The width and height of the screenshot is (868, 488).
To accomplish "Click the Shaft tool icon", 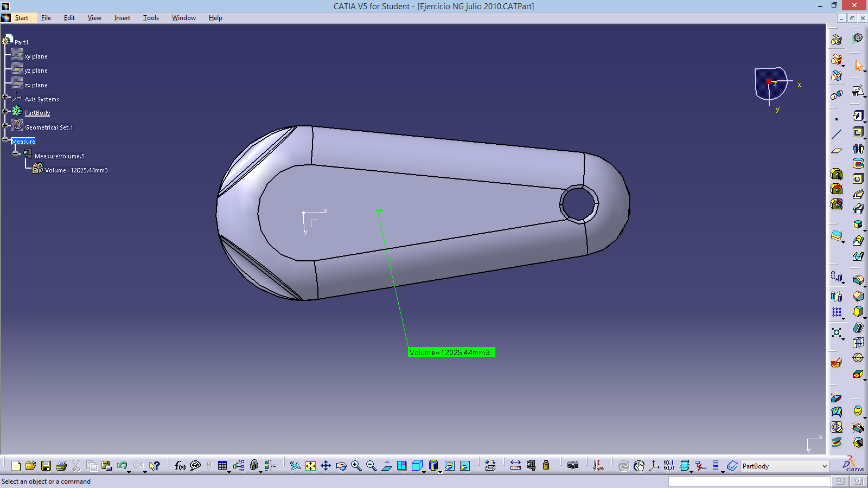I will (x=858, y=148).
